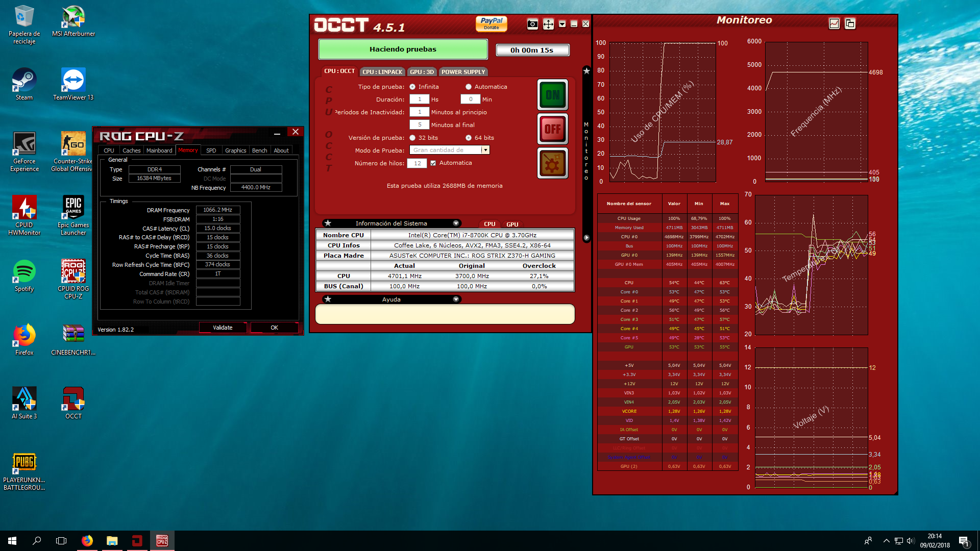Screen dimensions: 980x551
Task: Select the CPU : OCCT tab
Action: (x=339, y=71)
